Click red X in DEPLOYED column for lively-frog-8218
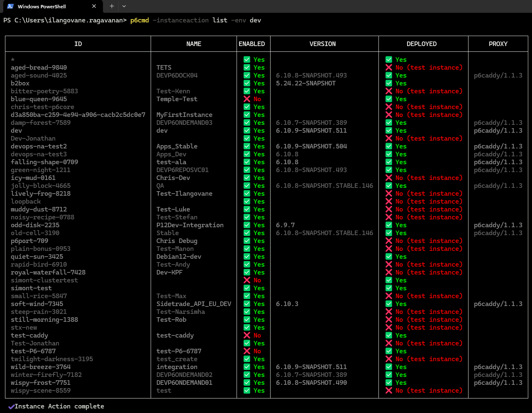Viewport: 532px width, 413px height. [x=389, y=194]
